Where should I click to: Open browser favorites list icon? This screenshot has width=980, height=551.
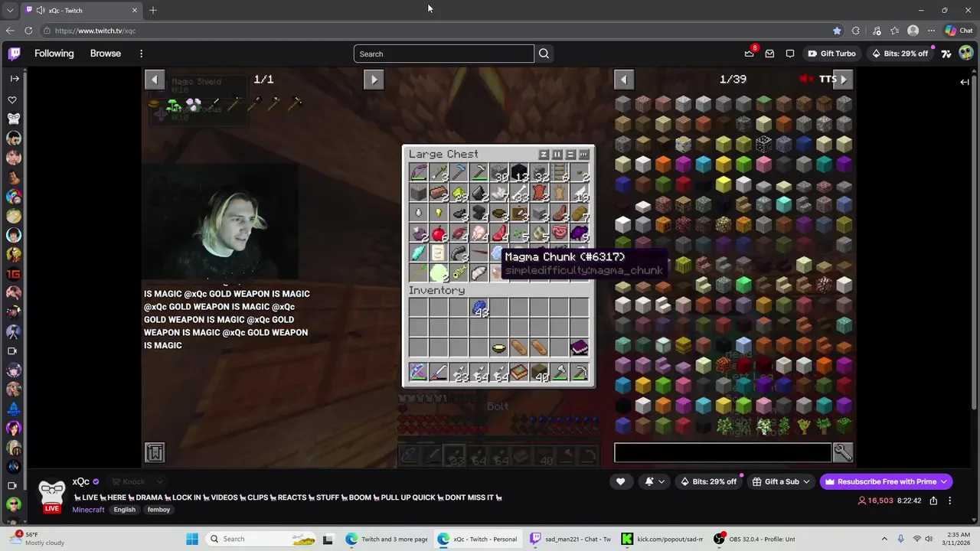click(x=894, y=31)
